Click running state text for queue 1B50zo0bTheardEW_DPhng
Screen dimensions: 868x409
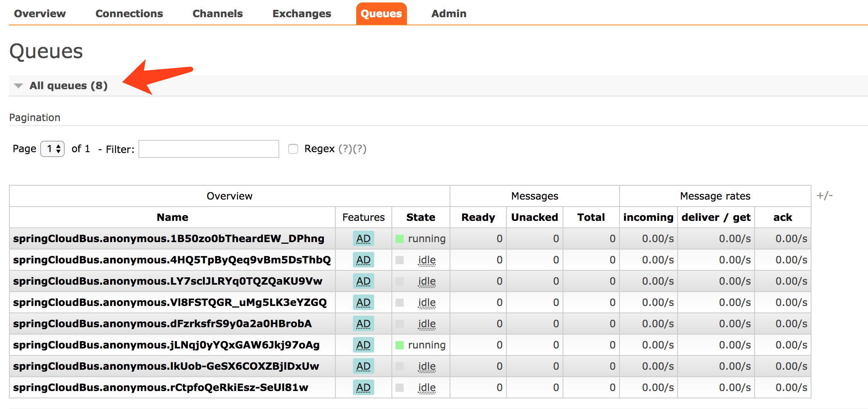(x=427, y=238)
